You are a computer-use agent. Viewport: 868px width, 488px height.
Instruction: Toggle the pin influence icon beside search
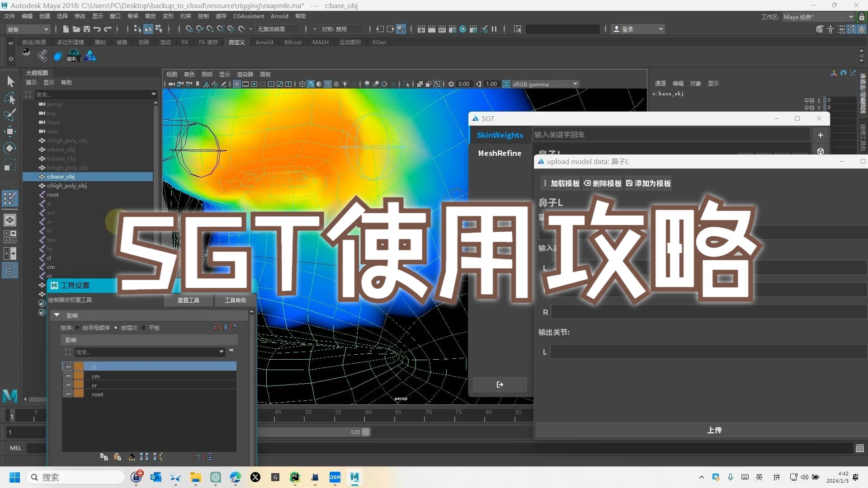tap(232, 351)
